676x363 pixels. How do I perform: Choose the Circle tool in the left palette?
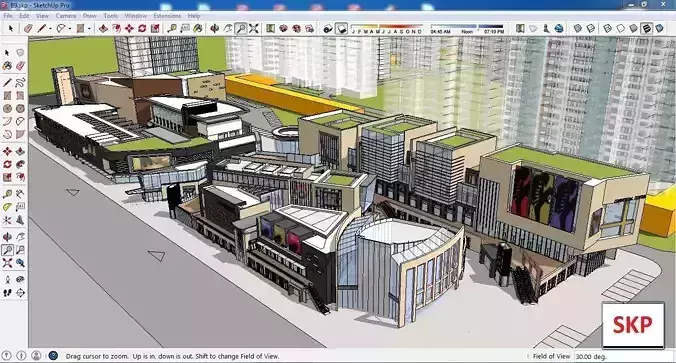point(7,109)
